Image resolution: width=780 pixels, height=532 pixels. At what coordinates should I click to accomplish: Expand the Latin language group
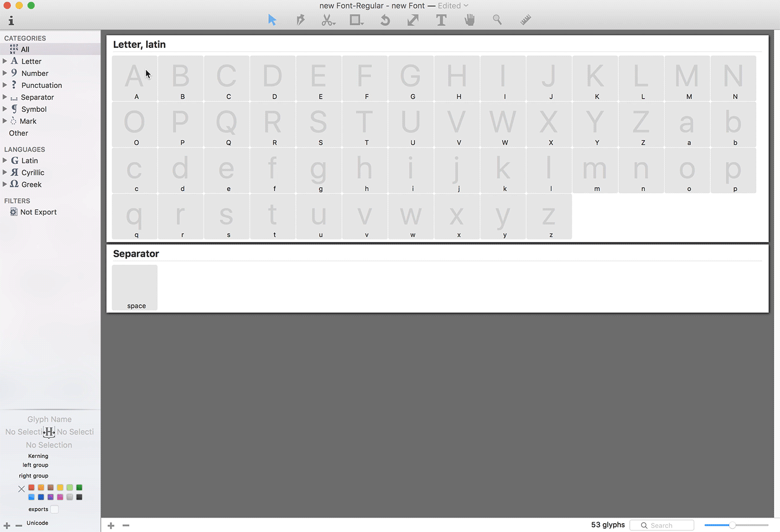click(x=5, y=160)
